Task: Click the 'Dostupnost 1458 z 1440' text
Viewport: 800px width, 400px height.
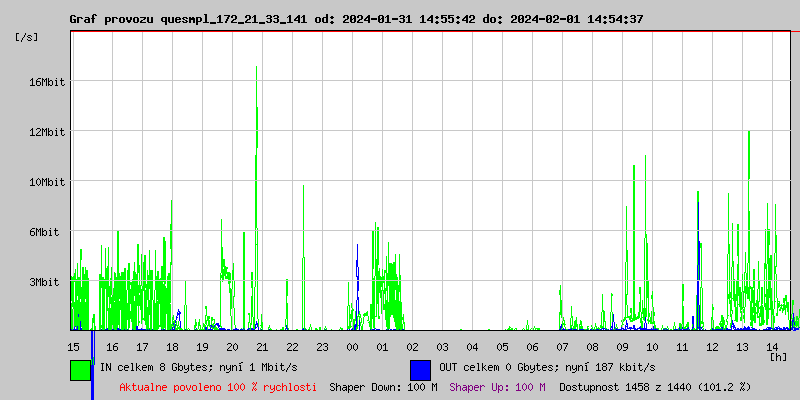Action: point(654,387)
